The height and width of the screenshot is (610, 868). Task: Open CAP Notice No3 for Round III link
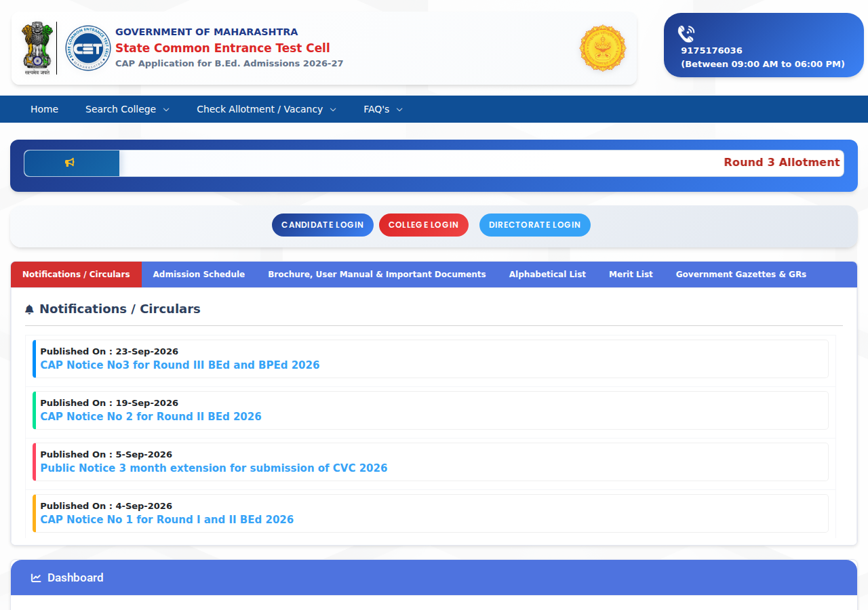click(x=180, y=365)
